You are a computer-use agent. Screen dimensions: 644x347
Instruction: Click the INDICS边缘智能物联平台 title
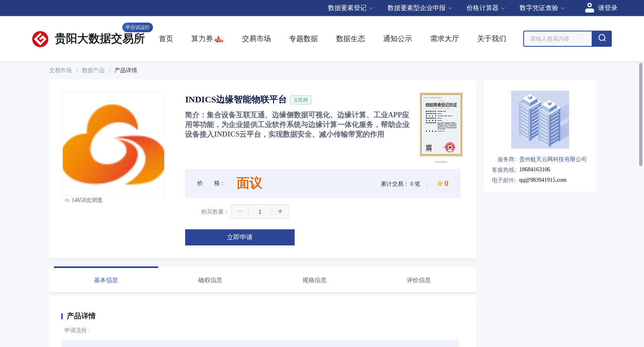pos(236,100)
